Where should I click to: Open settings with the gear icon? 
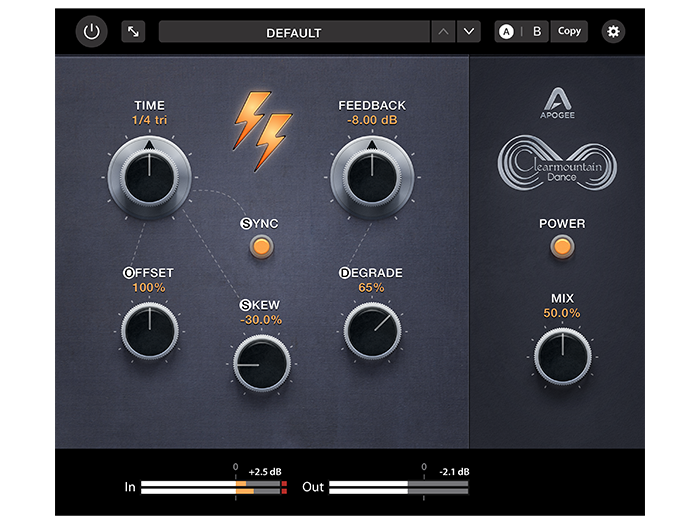[x=613, y=32]
